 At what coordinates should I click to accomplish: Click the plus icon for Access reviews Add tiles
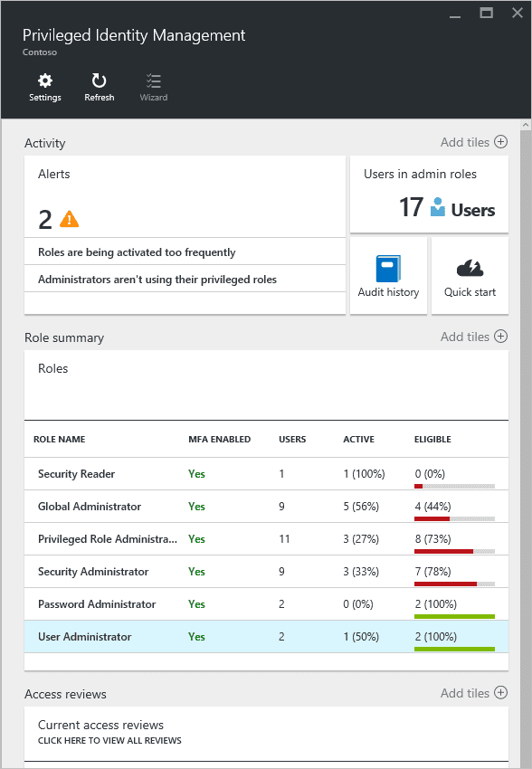[x=500, y=692]
